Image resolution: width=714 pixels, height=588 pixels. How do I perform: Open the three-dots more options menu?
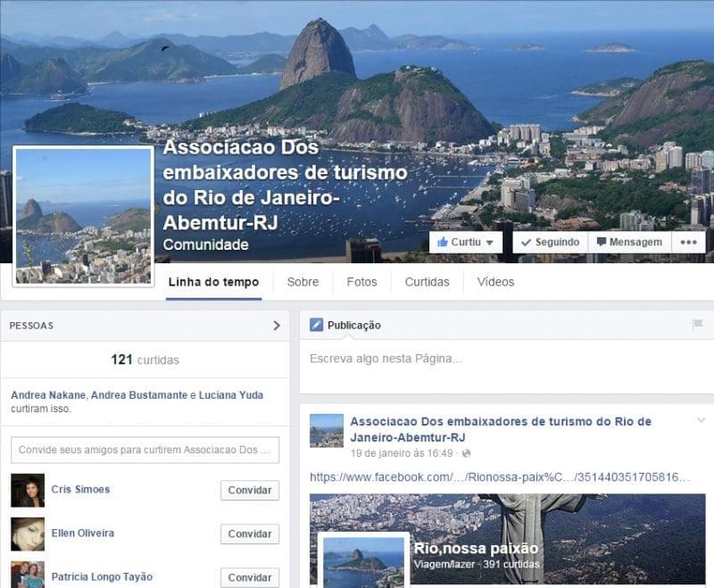tap(688, 242)
